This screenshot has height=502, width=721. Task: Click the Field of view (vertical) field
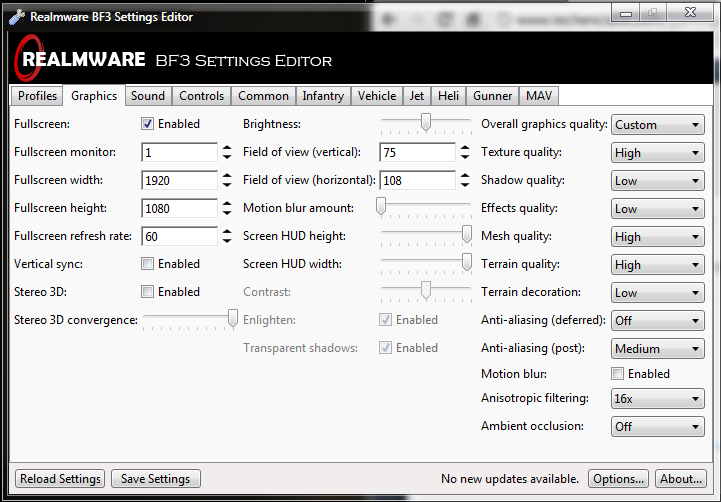(418, 152)
